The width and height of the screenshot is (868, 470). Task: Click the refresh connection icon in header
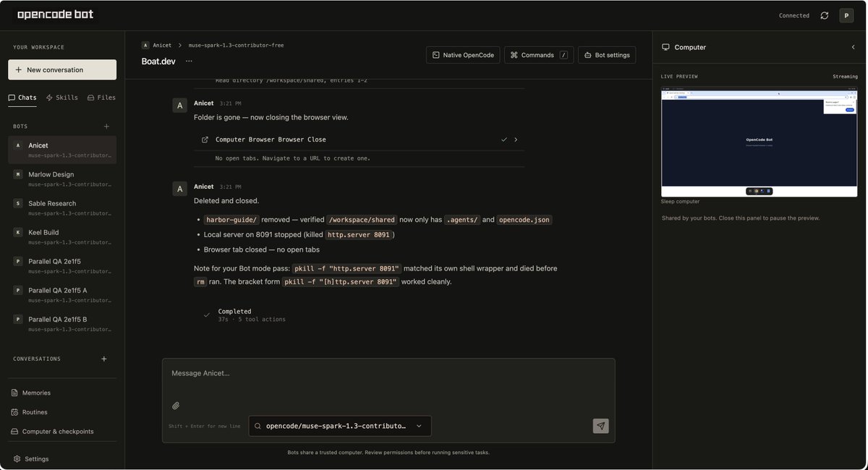pos(825,15)
